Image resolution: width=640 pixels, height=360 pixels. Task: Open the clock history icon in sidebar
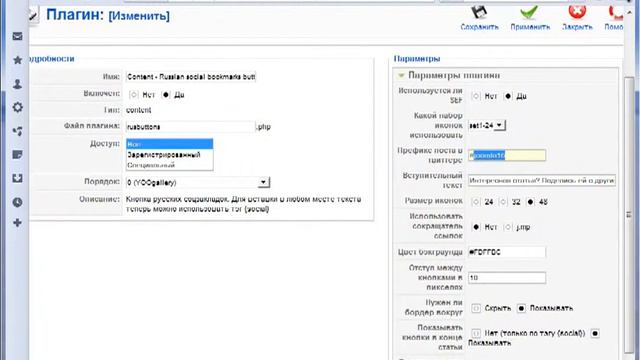pos(17,202)
